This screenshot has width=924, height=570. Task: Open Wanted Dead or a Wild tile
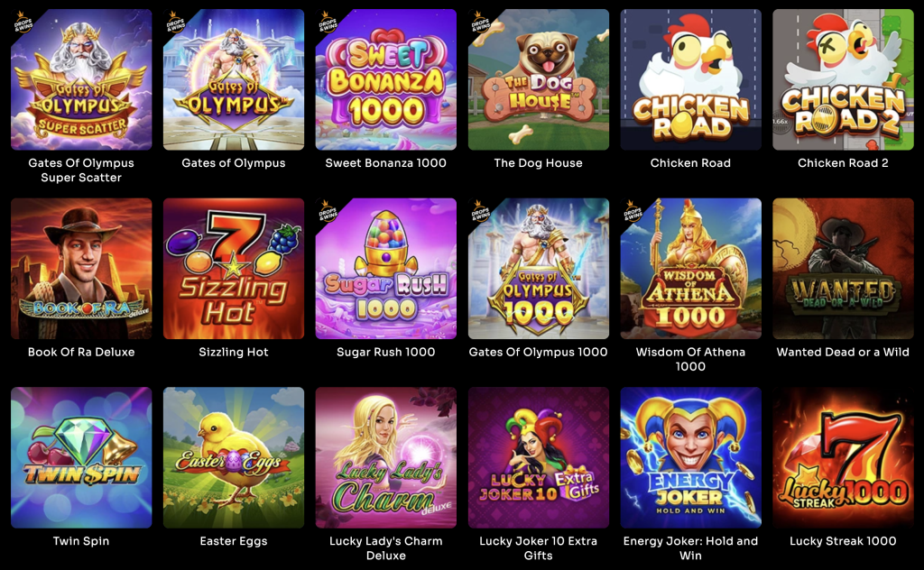pos(844,269)
